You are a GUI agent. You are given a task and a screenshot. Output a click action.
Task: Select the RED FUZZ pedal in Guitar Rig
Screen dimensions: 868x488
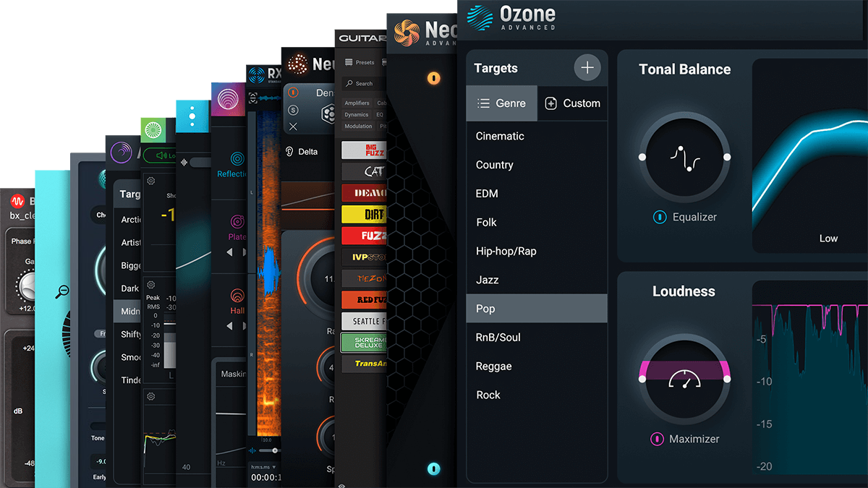[x=364, y=299]
